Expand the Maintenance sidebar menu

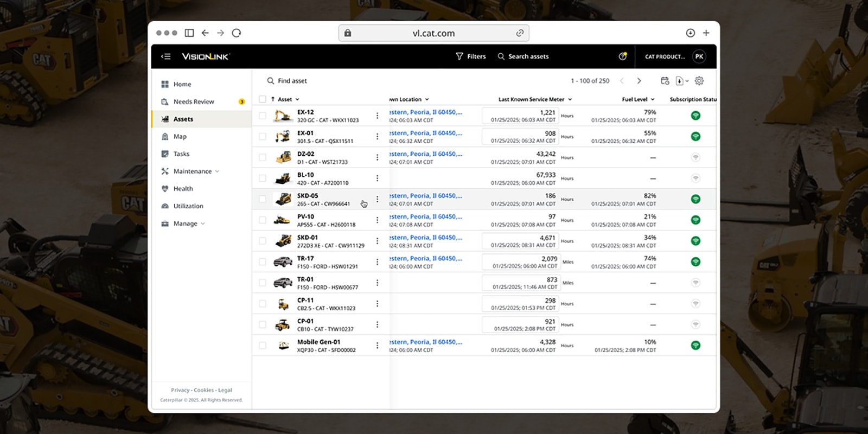tap(193, 171)
